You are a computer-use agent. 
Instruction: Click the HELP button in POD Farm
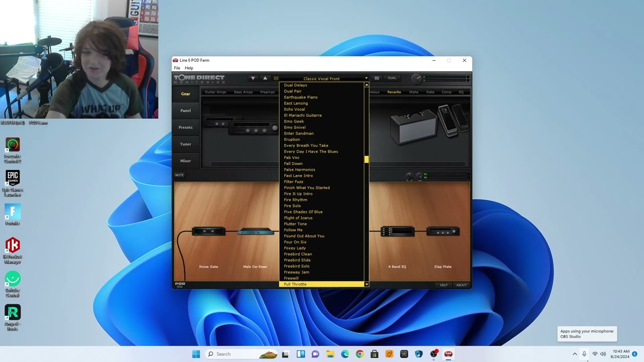pos(444,285)
